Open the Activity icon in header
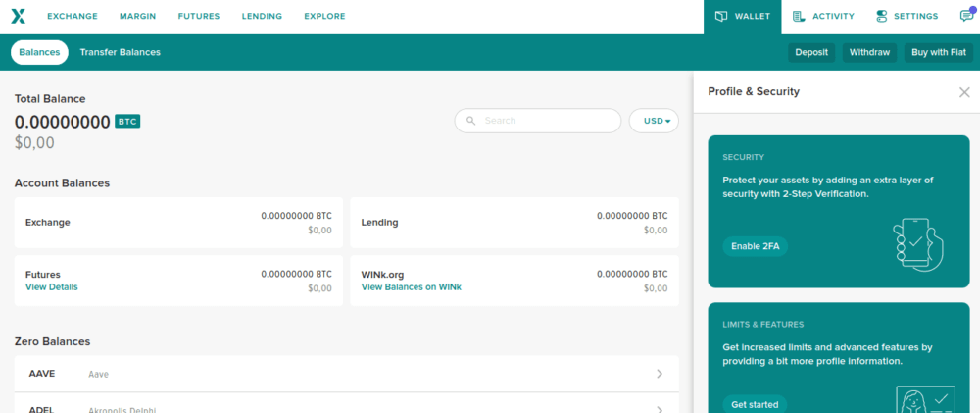This screenshot has width=980, height=413. [800, 17]
